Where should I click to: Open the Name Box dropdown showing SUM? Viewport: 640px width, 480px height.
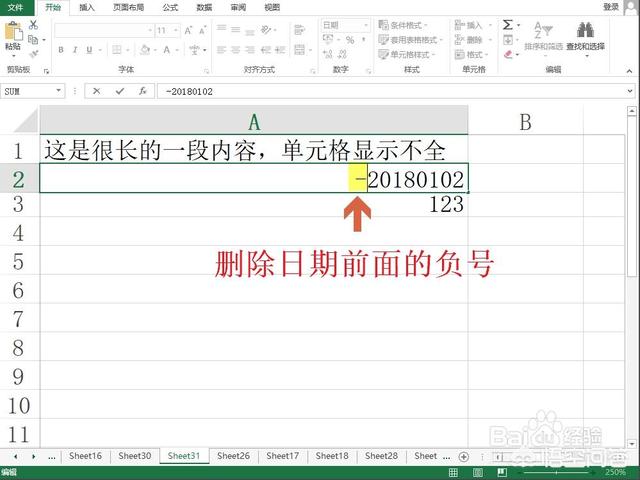pos(59,91)
